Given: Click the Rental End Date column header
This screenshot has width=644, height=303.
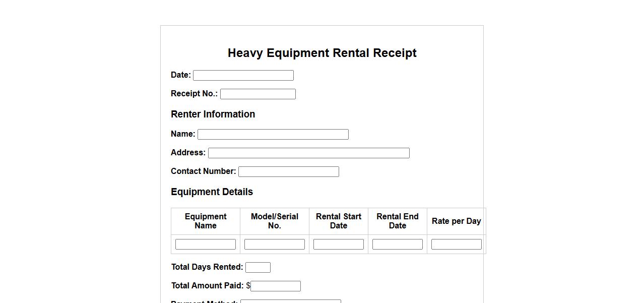Looking at the screenshot, I should pyautogui.click(x=398, y=221).
